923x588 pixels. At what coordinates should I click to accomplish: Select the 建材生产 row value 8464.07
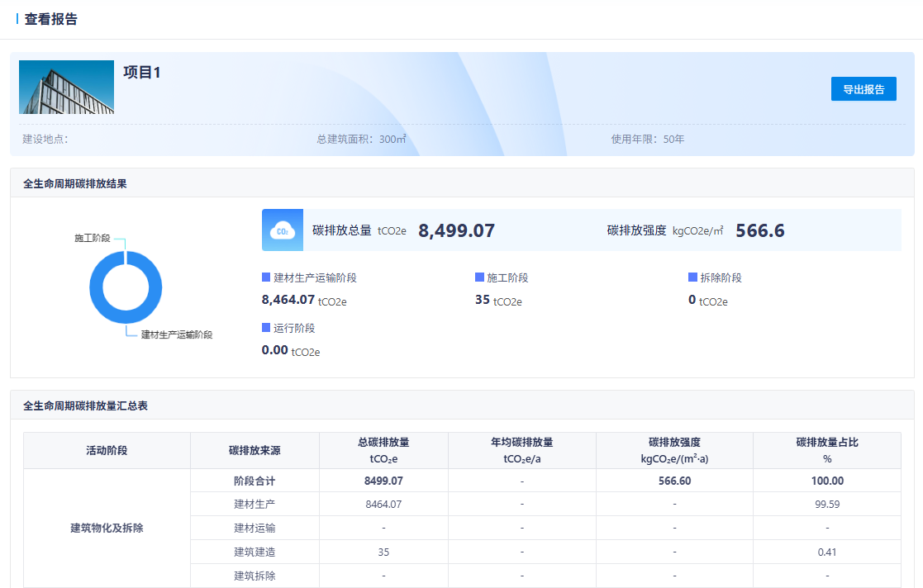(383, 504)
